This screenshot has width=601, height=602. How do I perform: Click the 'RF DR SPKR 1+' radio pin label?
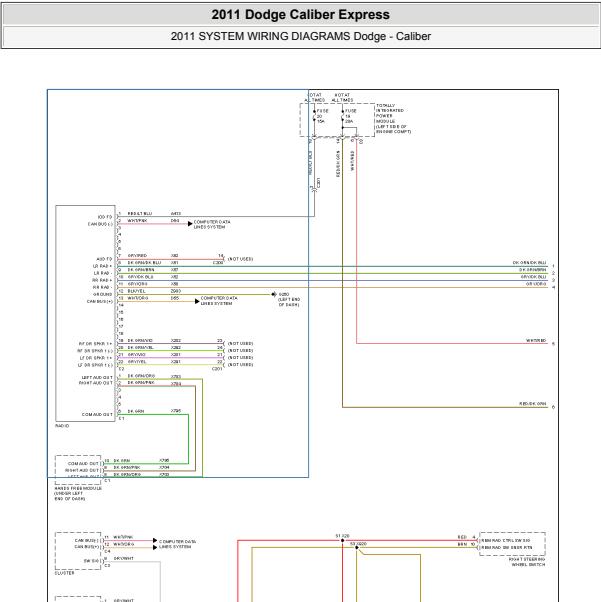tap(96, 344)
